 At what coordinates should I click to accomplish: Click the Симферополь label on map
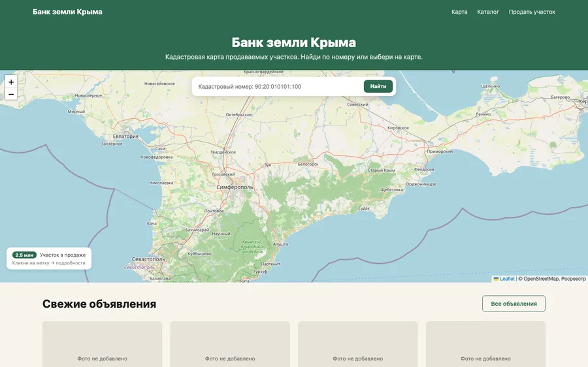[x=235, y=187]
